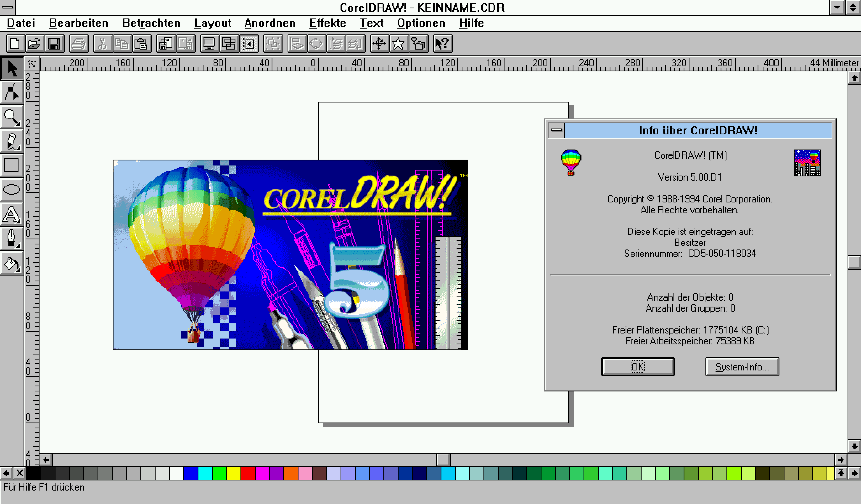Image resolution: width=861 pixels, height=504 pixels.
Task: Open Transform roll-up via arrows icon
Action: (379, 44)
